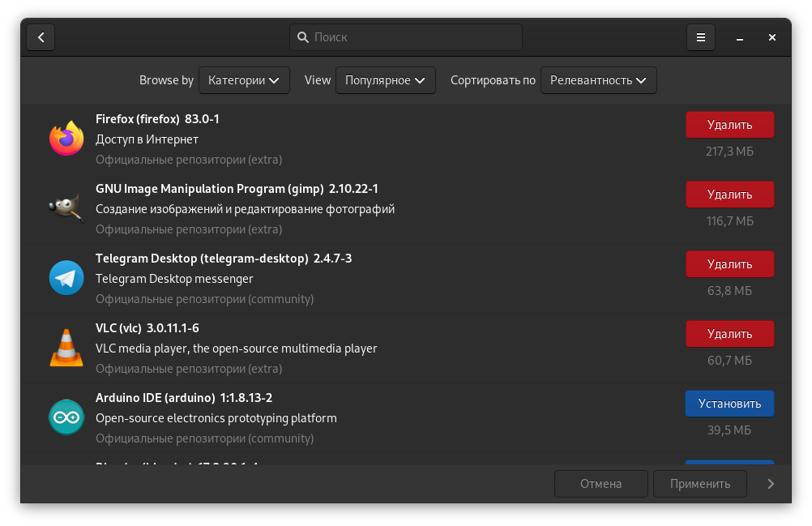This screenshot has height=526, width=812.
Task: Click GIMP's size label 116,7 МБ
Action: (x=729, y=221)
